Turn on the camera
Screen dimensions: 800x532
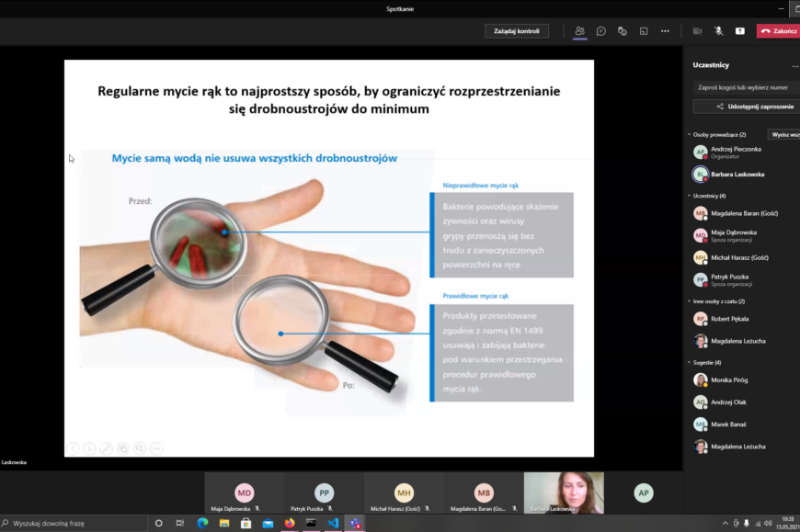(x=697, y=31)
